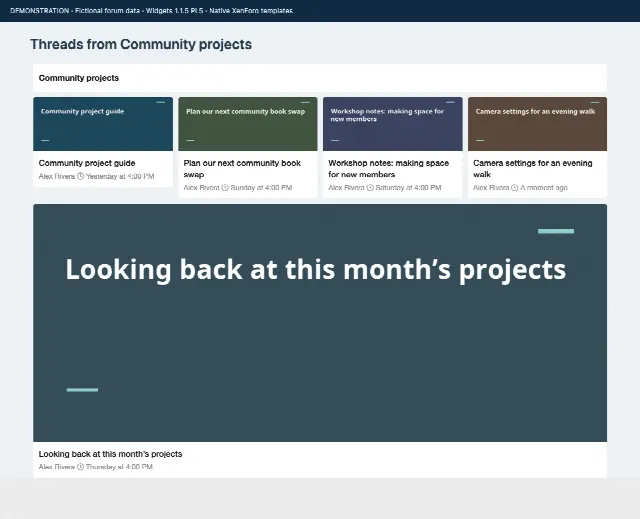Image resolution: width=640 pixels, height=519 pixels.
Task: Click the Sunday at 4:00 PM timestamp
Action: coord(261,188)
